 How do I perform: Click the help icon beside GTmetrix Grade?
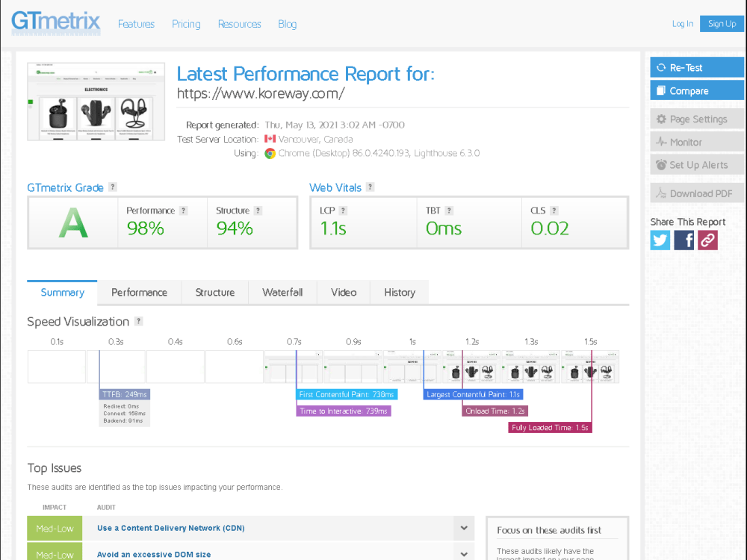tap(113, 187)
